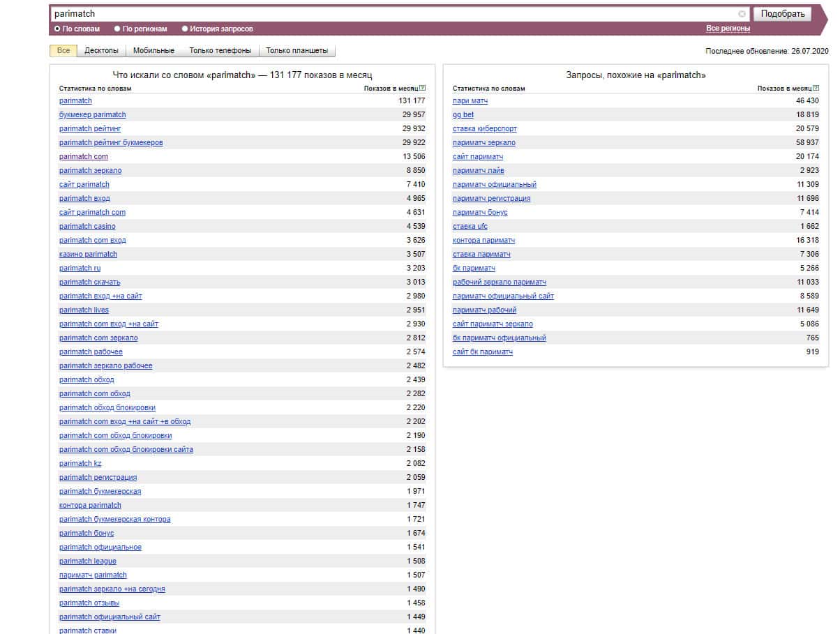
Task: Activate the 'Все' devices tab
Action: point(63,51)
